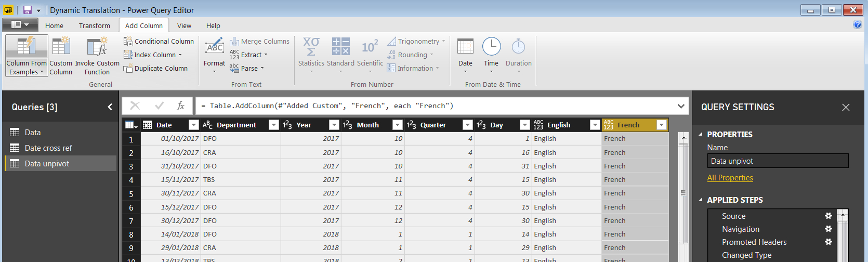
Task: Collapse the Applied Steps section
Action: pos(701,200)
